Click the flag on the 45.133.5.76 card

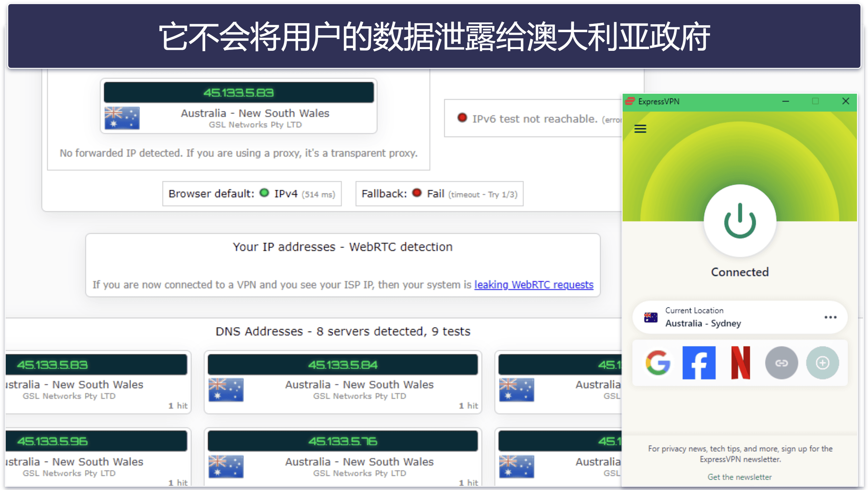pyautogui.click(x=226, y=467)
